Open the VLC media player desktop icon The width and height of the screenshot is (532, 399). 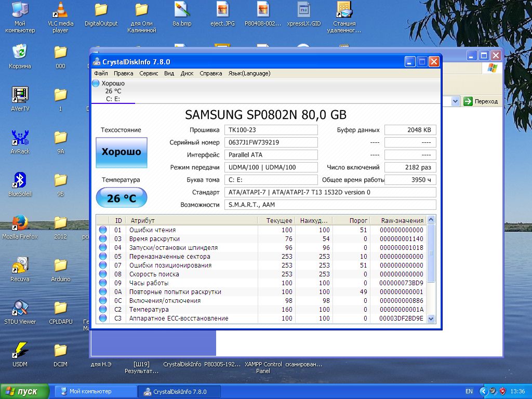pos(61,10)
